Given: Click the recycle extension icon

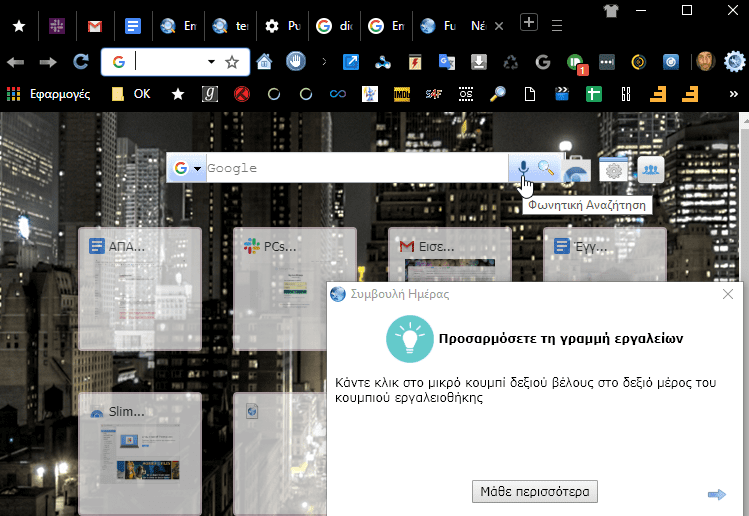Looking at the screenshot, I should pyautogui.click(x=511, y=62).
